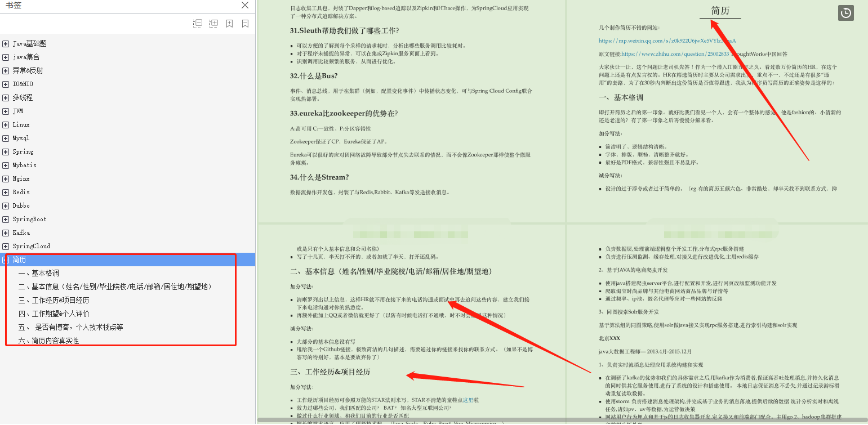
Task: Expand the Linux bookmark node
Action: click(x=6, y=124)
